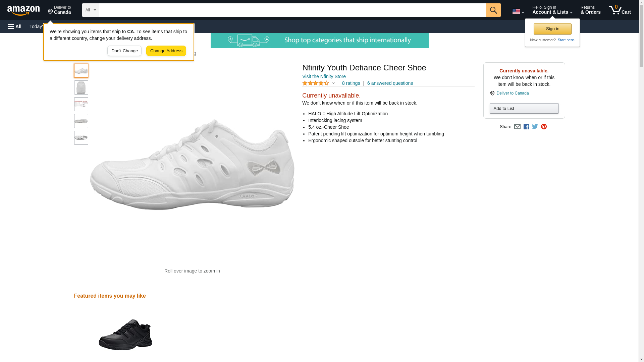The height and width of the screenshot is (362, 644).
Task: Open the All hamburger menu
Action: coord(15,26)
